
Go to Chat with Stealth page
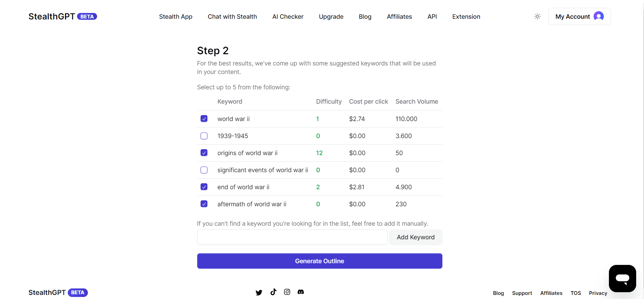232,17
